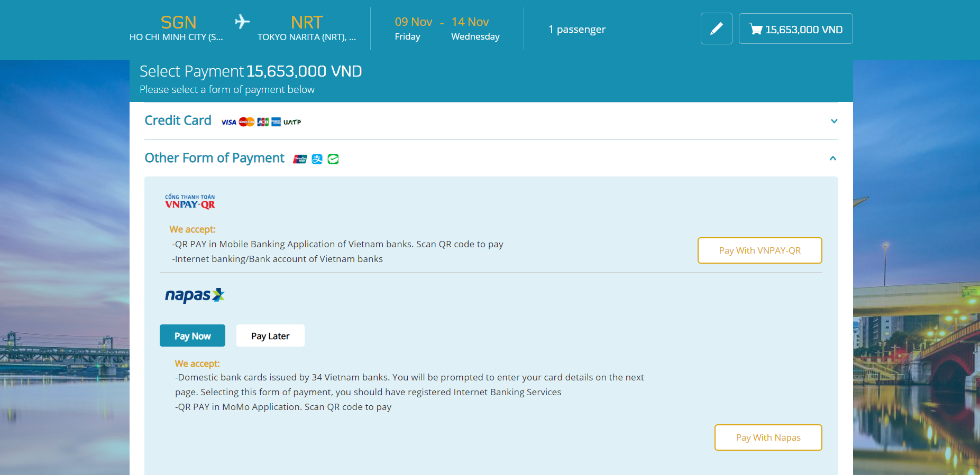This screenshot has width=980, height=475.
Task: Click the 09 Nov departure date
Action: point(413,22)
